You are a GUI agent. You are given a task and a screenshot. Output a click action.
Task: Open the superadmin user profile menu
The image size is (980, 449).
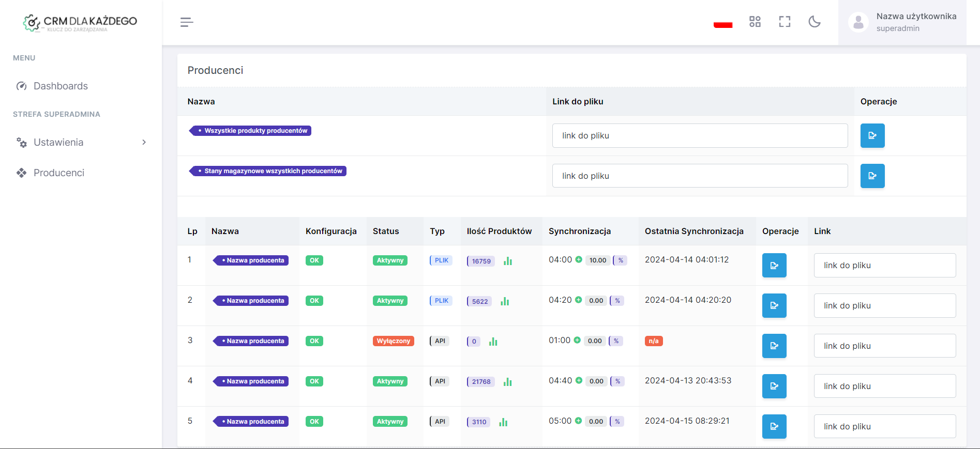902,22
